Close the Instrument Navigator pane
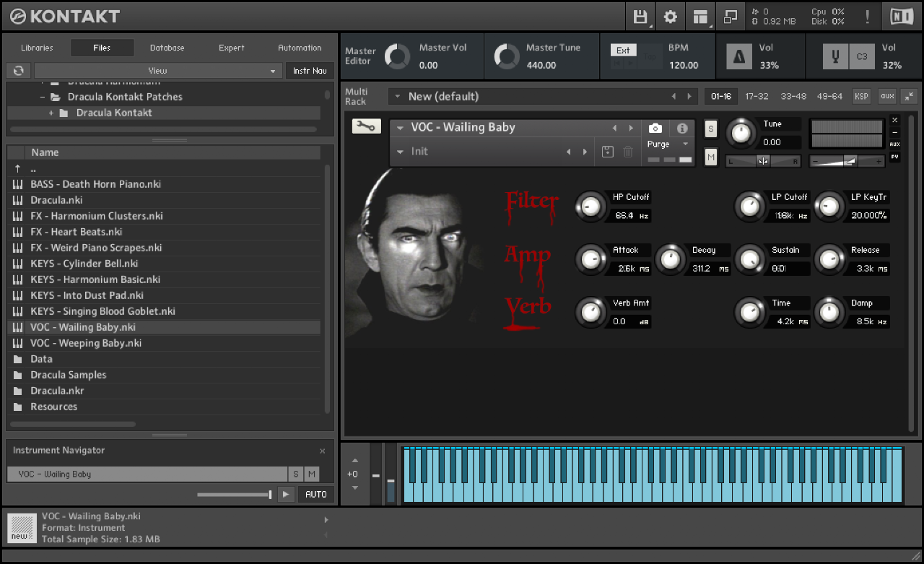 pyautogui.click(x=323, y=451)
